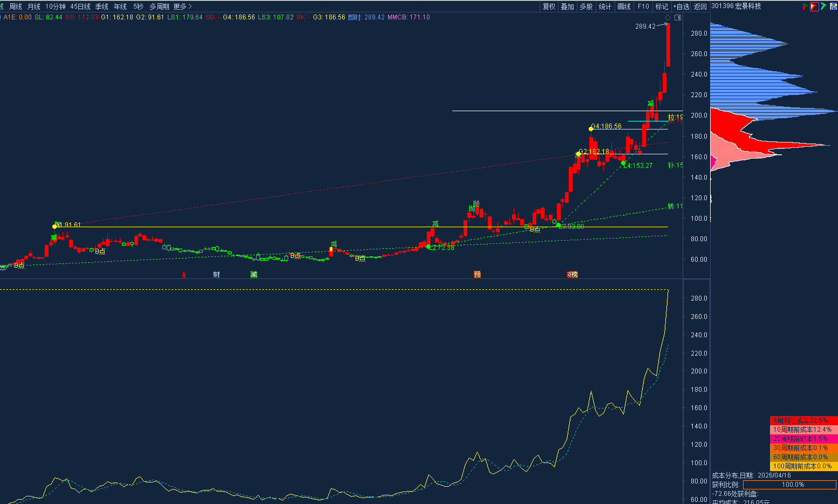Click the diamond icon above the chart
838x504 pixels.
(x=667, y=18)
